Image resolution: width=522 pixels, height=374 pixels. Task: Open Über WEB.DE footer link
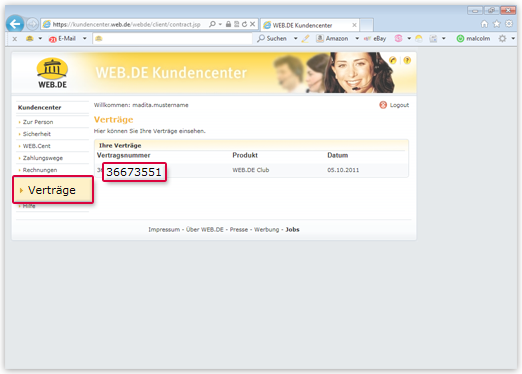[205, 230]
